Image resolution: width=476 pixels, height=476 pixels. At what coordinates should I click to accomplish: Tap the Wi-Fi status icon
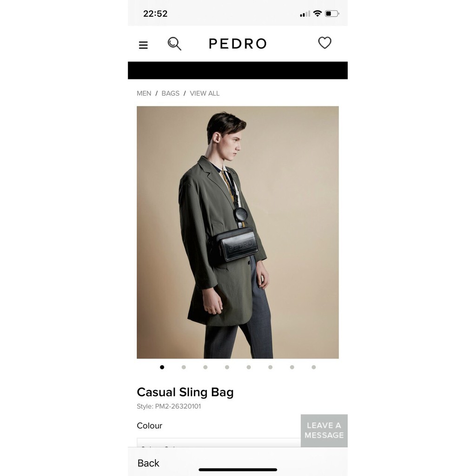(x=317, y=13)
